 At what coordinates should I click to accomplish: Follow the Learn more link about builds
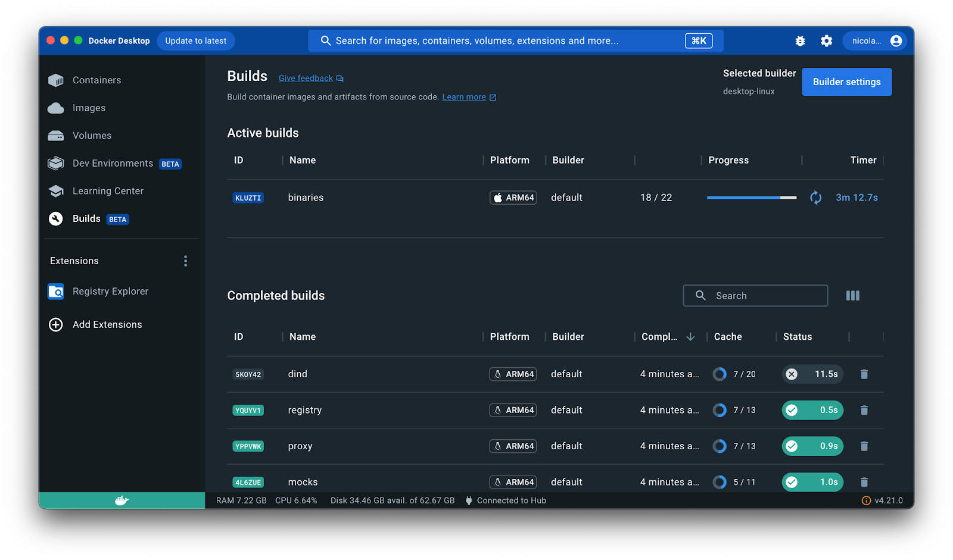465,96
